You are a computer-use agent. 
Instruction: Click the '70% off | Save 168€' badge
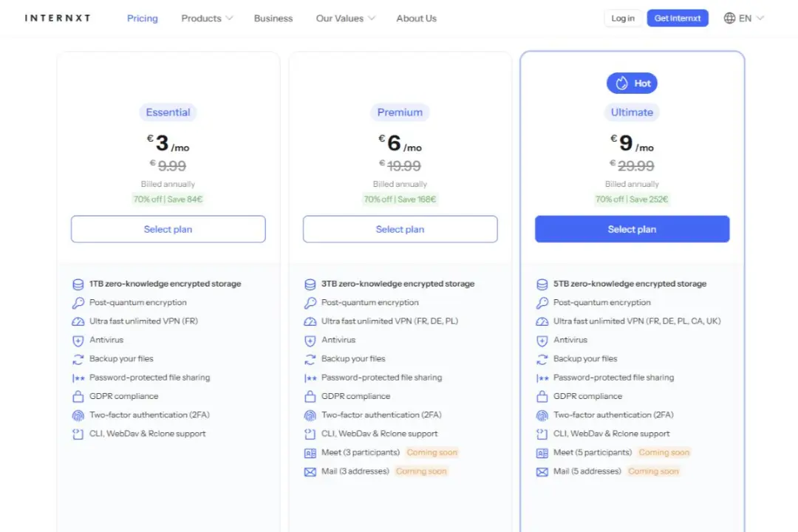click(x=400, y=199)
